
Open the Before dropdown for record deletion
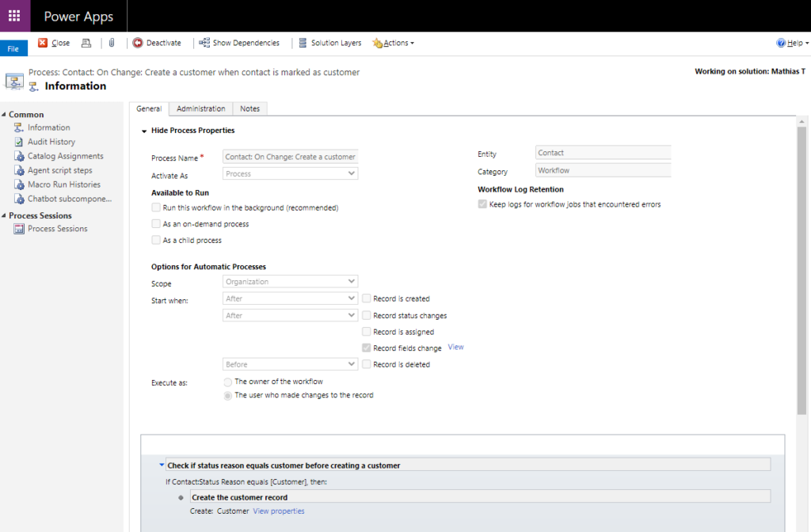[x=290, y=364]
